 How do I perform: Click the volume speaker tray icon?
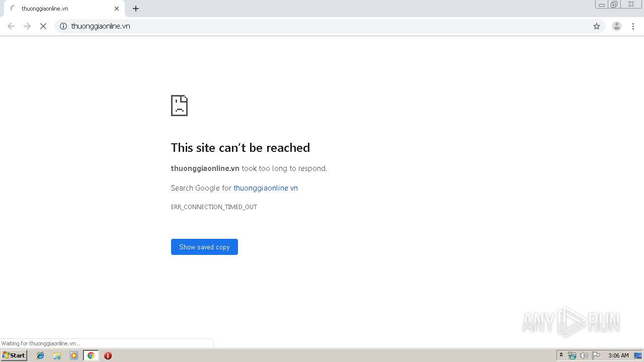[x=584, y=355]
